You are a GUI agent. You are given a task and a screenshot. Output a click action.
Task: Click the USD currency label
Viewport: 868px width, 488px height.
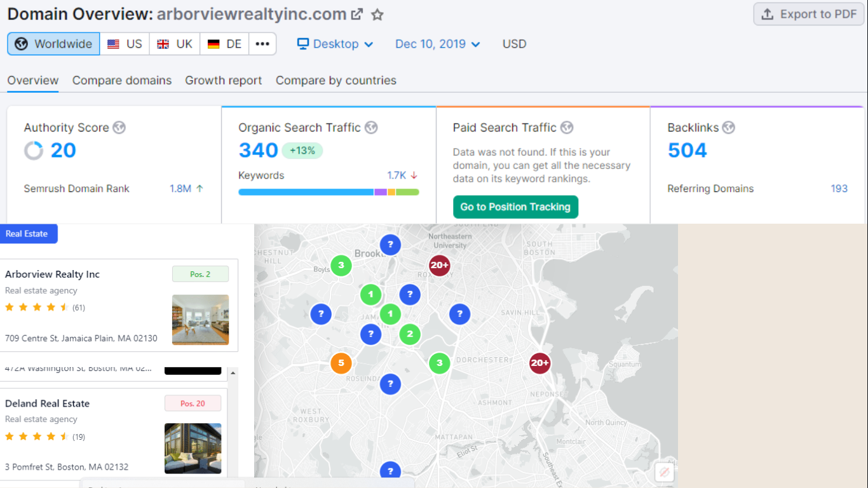pyautogui.click(x=514, y=44)
